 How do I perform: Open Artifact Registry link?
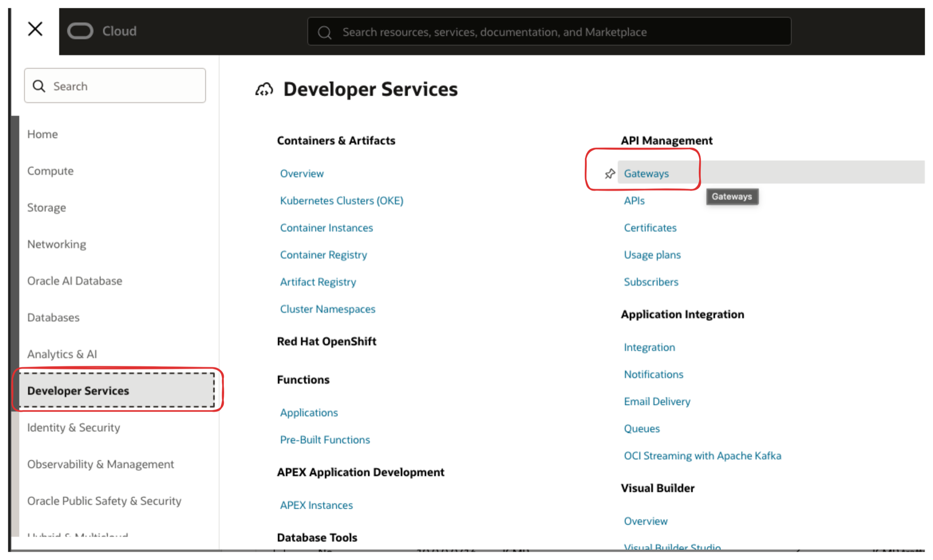point(318,282)
